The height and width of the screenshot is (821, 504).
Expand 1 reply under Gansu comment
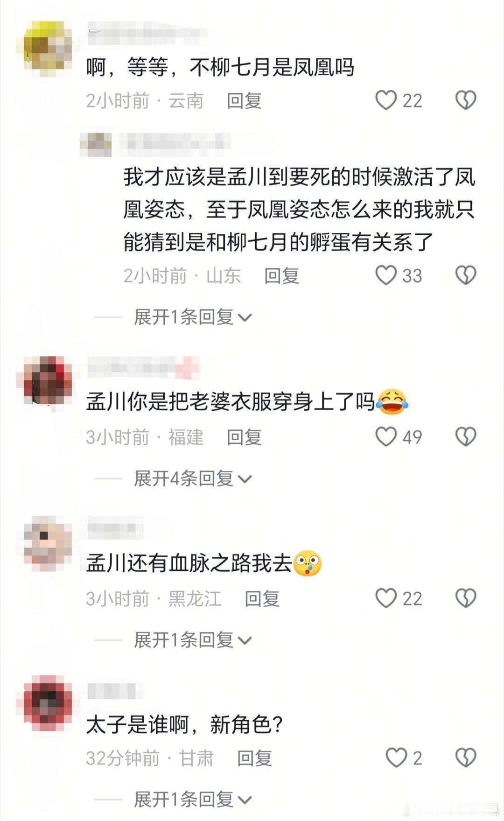pyautogui.click(x=193, y=800)
